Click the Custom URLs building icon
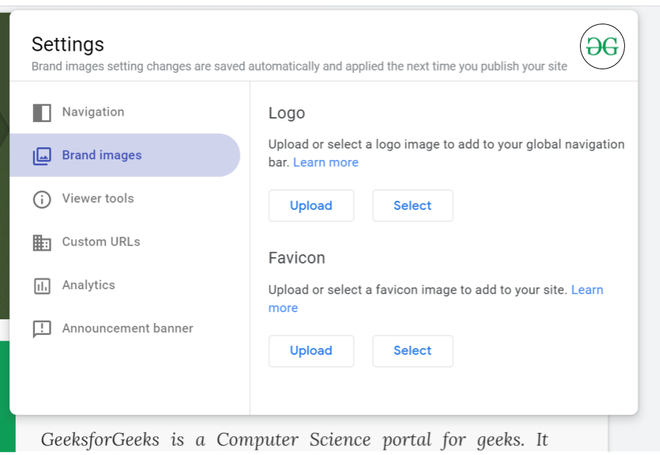Screen dimensions: 660x455 coord(41,242)
